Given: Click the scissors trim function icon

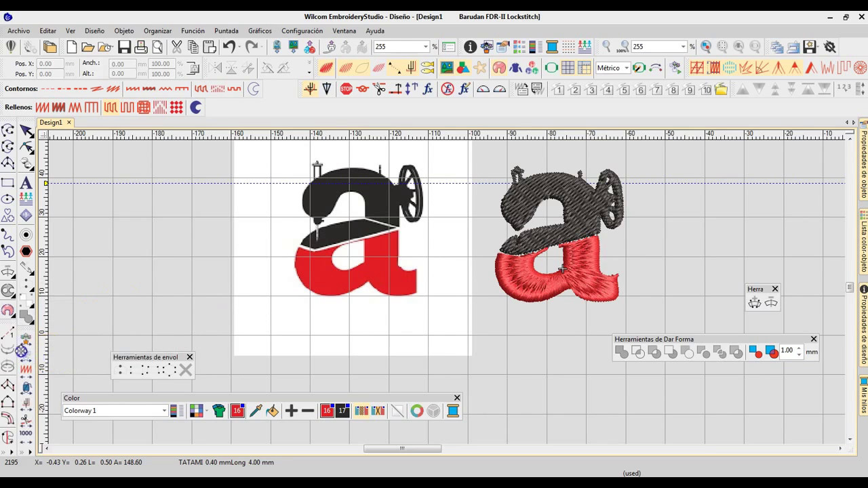Looking at the screenshot, I should pyautogui.click(x=379, y=89).
